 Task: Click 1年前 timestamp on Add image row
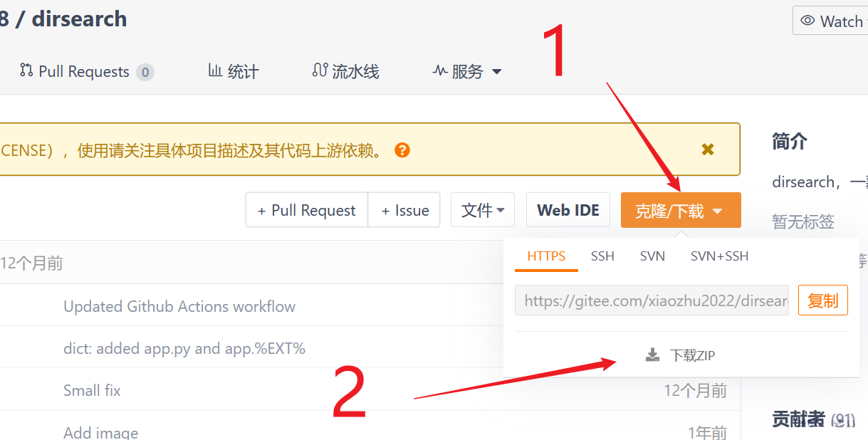(x=707, y=432)
